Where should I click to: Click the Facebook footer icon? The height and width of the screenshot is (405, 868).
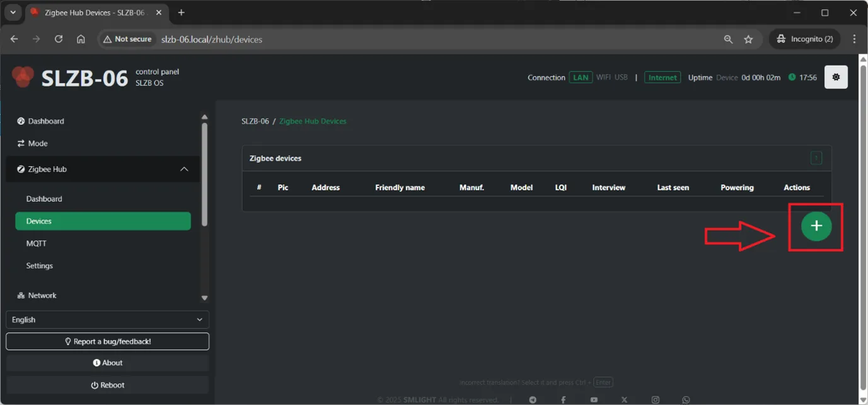tap(563, 400)
